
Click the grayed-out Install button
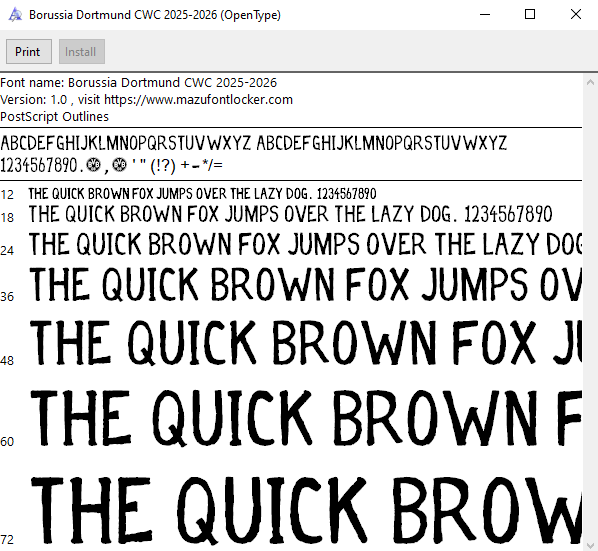tap(82, 51)
